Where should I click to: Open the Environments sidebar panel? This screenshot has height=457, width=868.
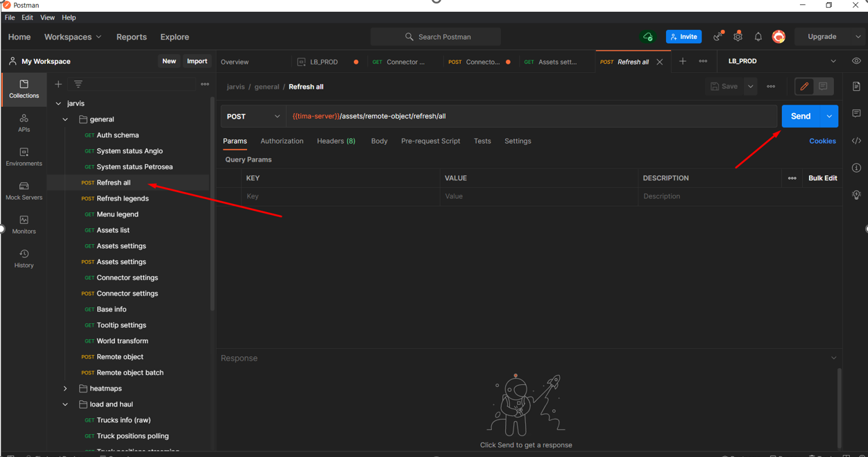pos(24,157)
